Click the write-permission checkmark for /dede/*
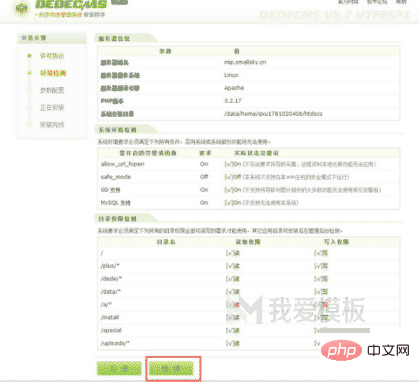Screen dimensions: 420x383 321,279
